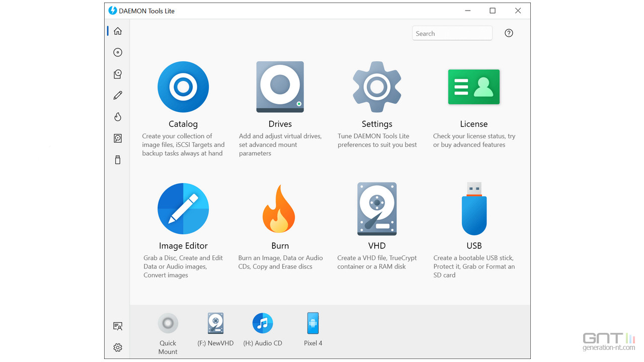Click the DAEMON Tools Lite title bar logo
The height and width of the screenshot is (362, 644).
113,11
